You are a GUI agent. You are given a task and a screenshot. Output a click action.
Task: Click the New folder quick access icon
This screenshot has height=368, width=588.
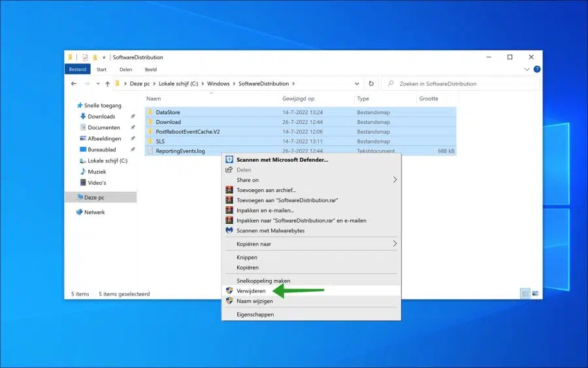tap(95, 57)
